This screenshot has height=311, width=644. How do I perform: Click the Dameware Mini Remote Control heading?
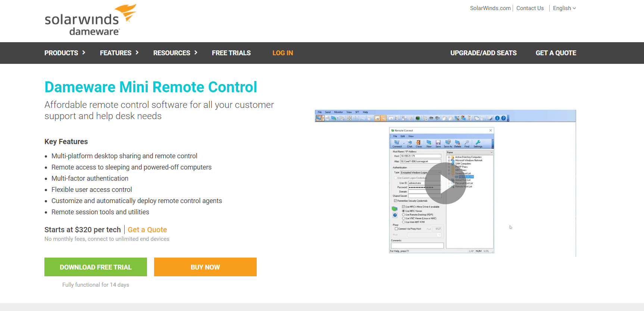click(x=151, y=87)
